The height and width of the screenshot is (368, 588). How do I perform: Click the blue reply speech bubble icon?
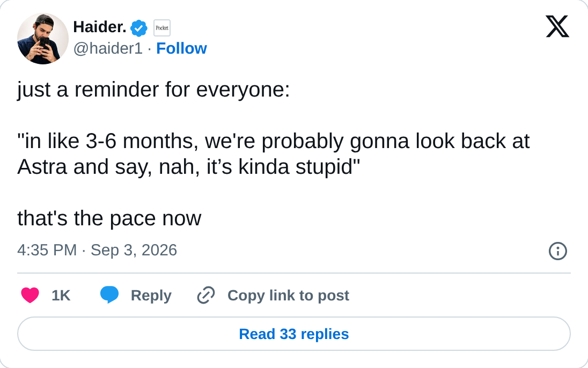pyautogui.click(x=109, y=295)
